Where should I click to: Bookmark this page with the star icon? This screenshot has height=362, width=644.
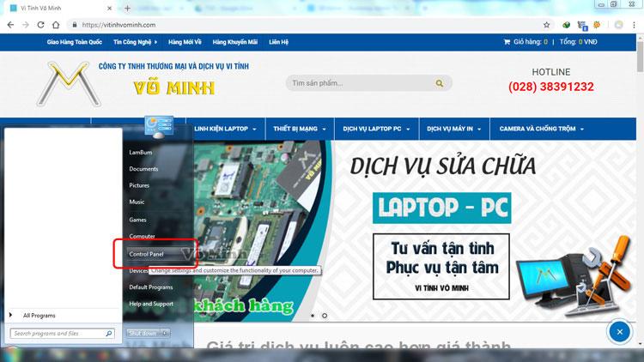pos(546,25)
